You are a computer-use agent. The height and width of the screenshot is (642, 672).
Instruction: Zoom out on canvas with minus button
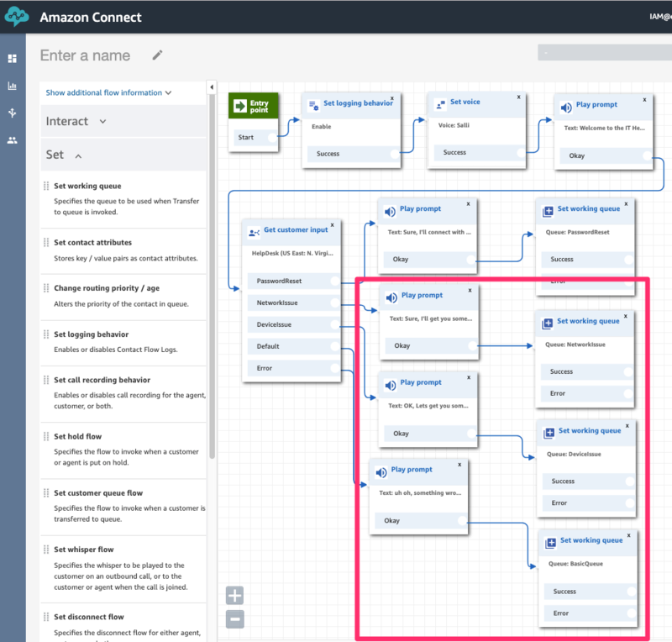(x=235, y=618)
